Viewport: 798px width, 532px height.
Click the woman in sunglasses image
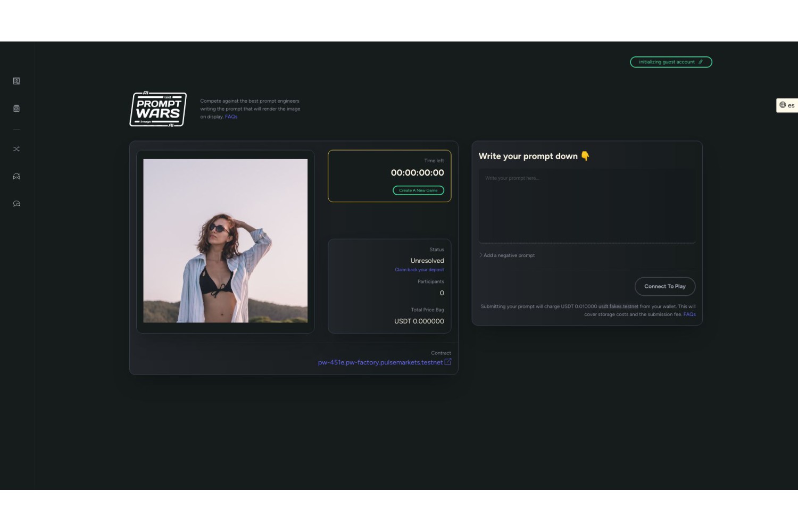(x=225, y=240)
